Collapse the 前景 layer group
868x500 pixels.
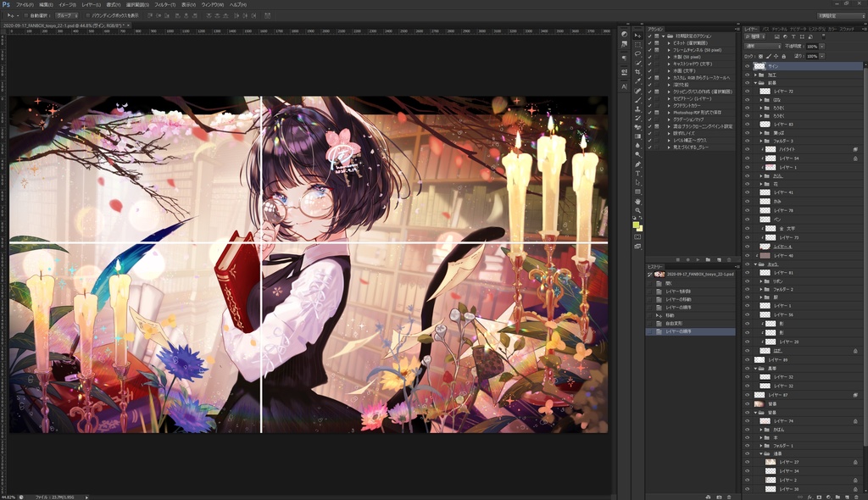(755, 83)
